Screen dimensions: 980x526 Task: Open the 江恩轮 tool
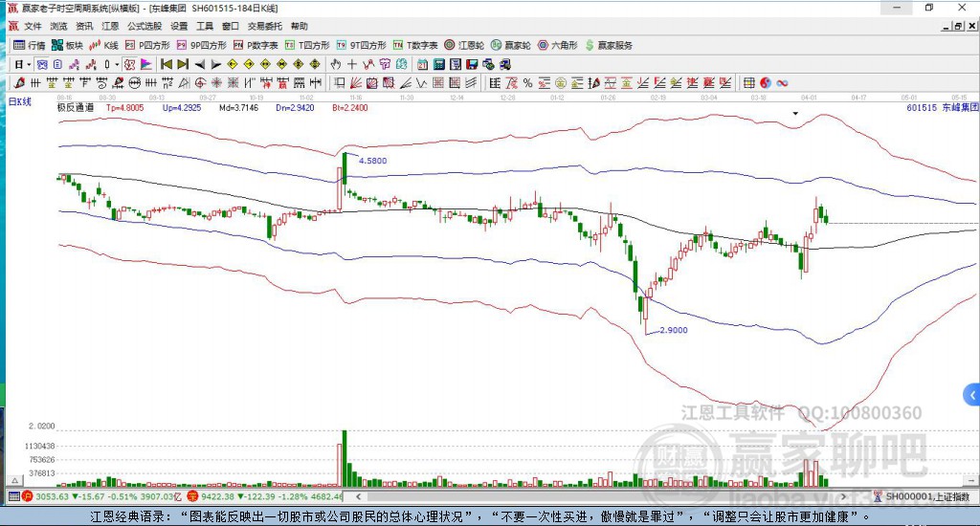click(x=464, y=45)
